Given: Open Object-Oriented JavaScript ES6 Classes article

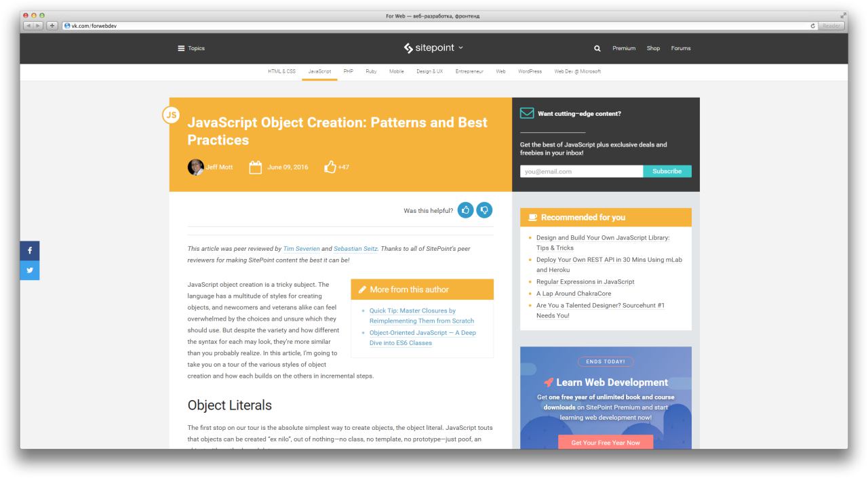Looking at the screenshot, I should 422,338.
